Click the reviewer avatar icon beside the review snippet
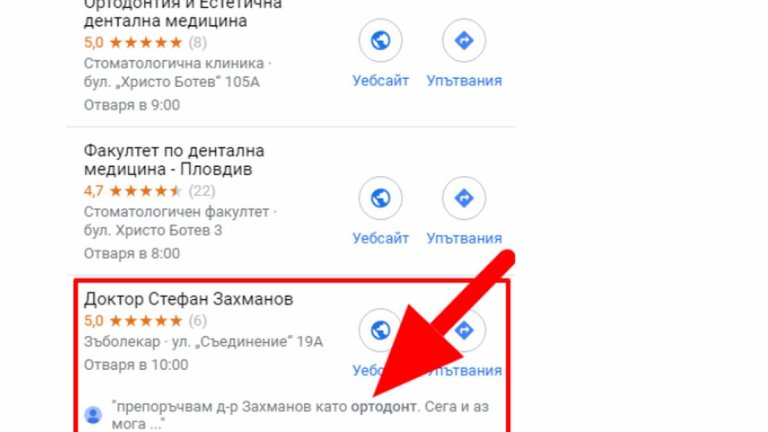Image resolution: width=768 pixels, height=432 pixels. pos(93,415)
